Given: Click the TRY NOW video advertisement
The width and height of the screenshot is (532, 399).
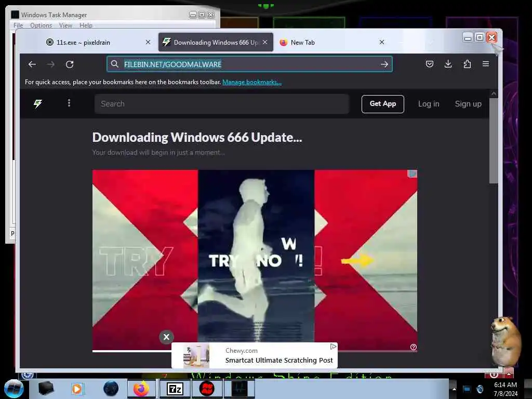Looking at the screenshot, I should pyautogui.click(x=255, y=260).
